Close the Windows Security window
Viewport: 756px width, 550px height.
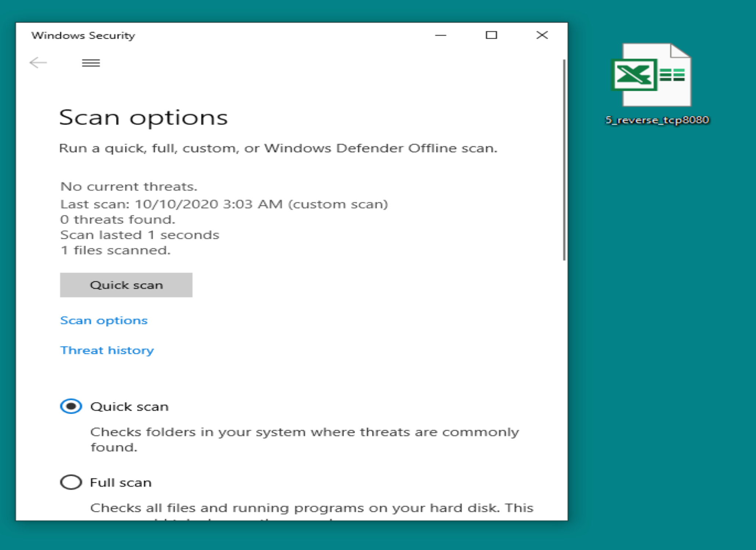pyautogui.click(x=542, y=35)
